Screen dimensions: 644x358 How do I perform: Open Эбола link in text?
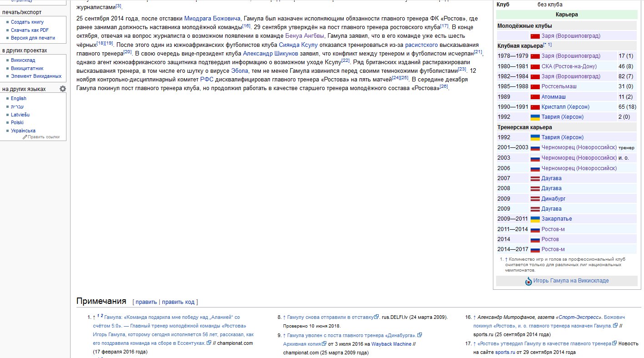pos(239,71)
